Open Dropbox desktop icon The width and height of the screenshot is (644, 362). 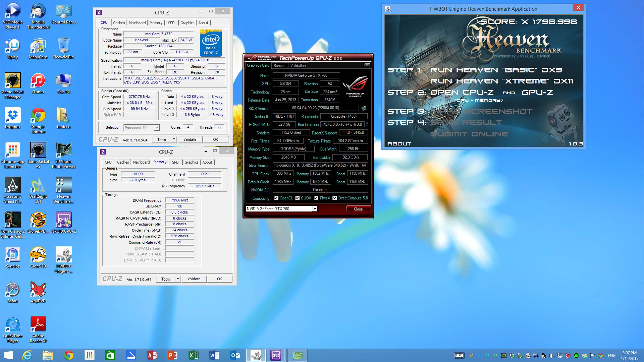pyautogui.click(x=13, y=118)
